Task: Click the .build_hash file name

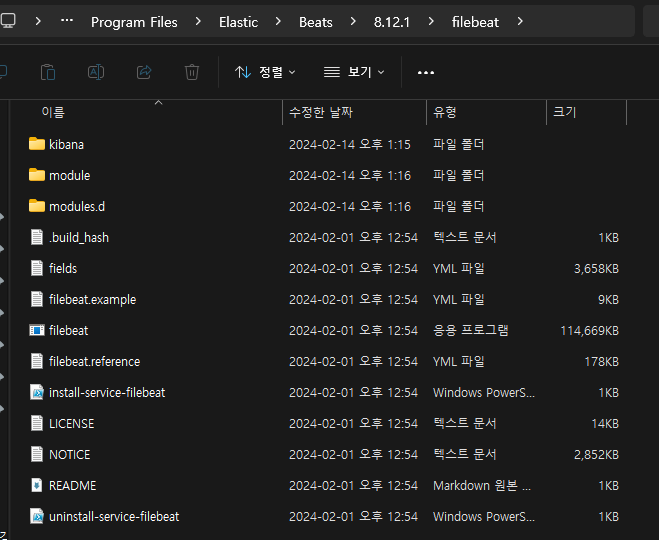Action: 79,237
